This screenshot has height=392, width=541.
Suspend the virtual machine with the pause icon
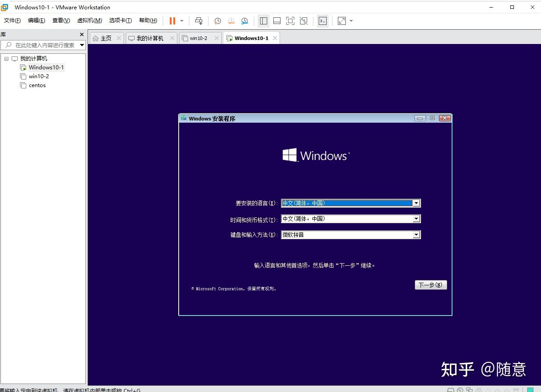pos(172,20)
